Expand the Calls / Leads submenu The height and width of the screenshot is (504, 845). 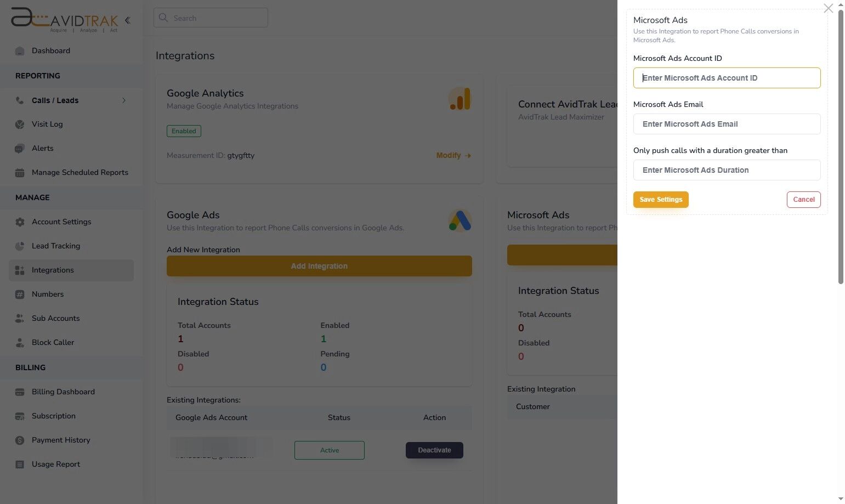[124, 100]
